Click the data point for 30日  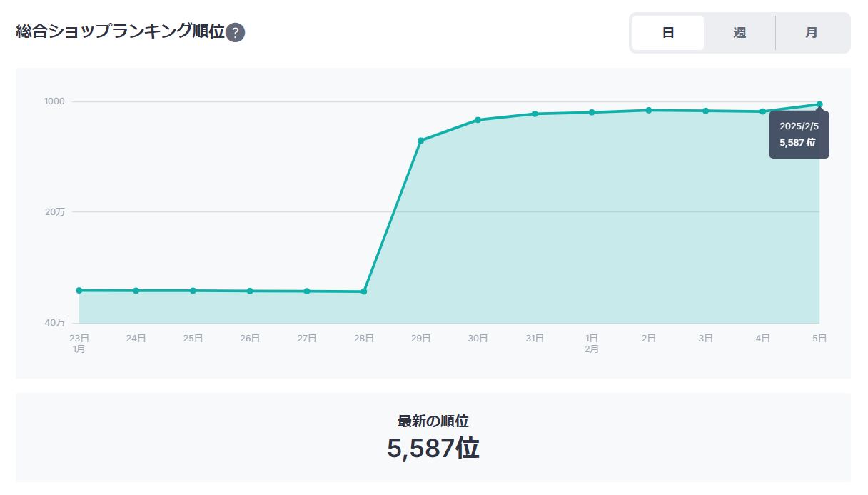pos(478,120)
